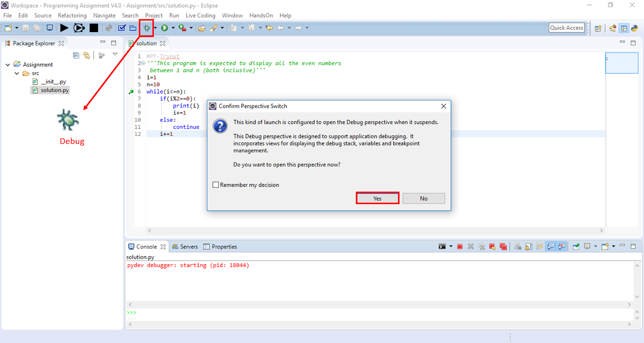644x343 pixels.
Task: Open the Live Coding menu
Action: point(200,15)
